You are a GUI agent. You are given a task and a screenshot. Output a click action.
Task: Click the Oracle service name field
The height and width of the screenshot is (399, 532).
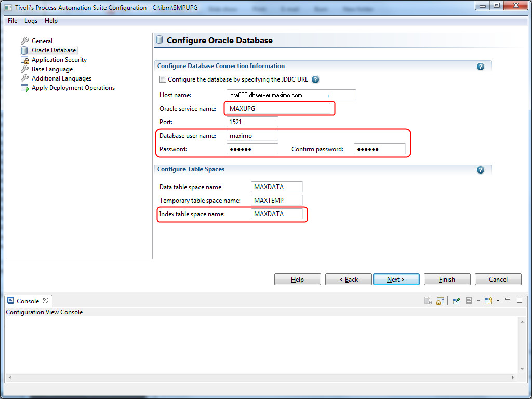point(278,109)
